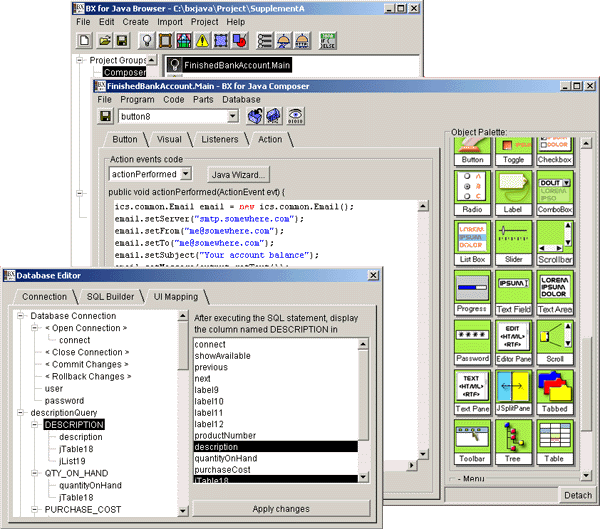Click the eye preview icon in Composer toolbar
The width and height of the screenshot is (600, 529).
(295, 116)
